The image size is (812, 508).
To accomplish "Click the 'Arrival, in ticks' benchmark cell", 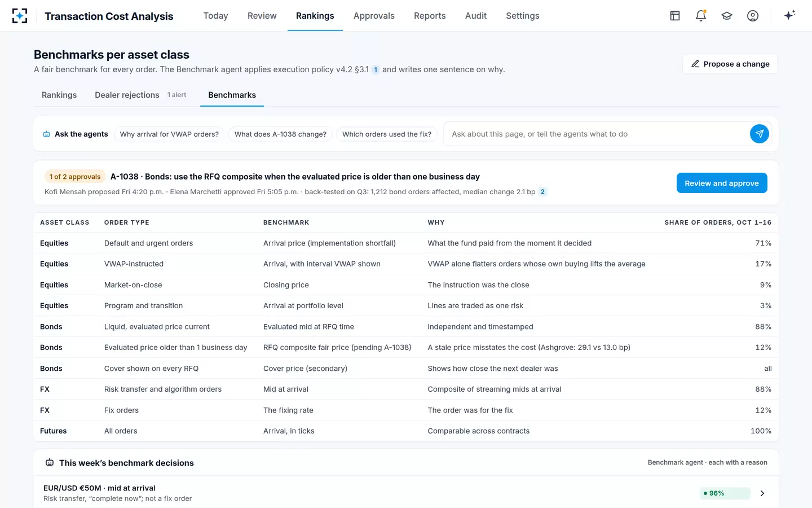I will 289,431.
